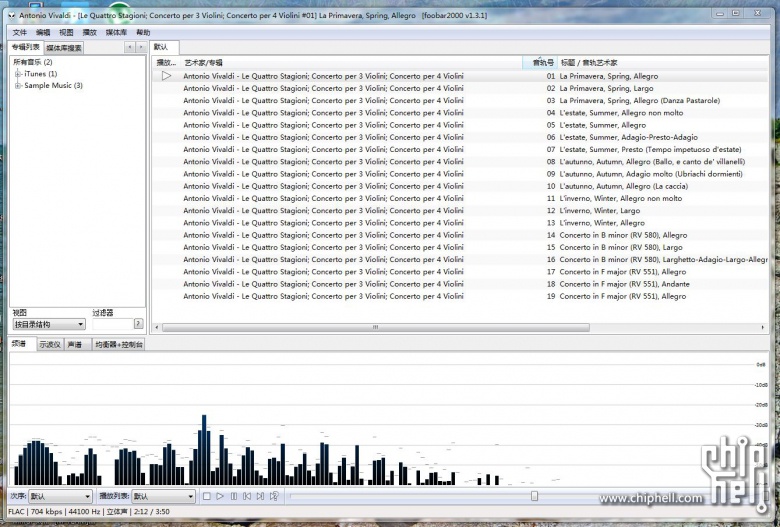This screenshot has height=527, width=780.
Task: Open the 播放 menu
Action: point(90,32)
